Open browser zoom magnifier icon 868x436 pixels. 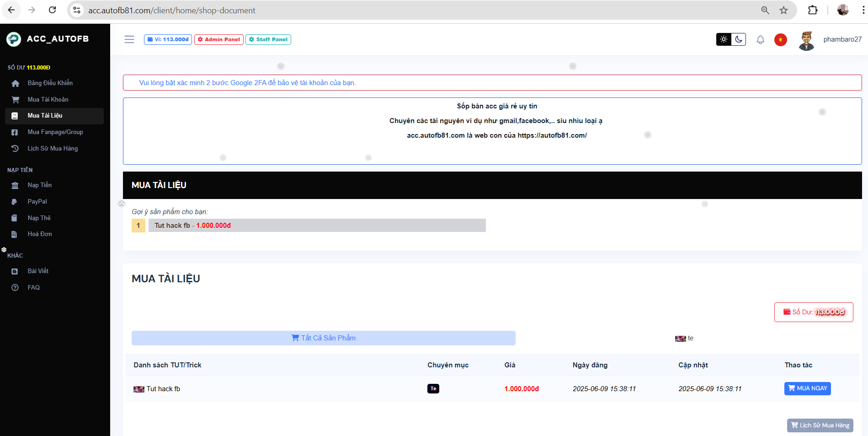pos(765,10)
